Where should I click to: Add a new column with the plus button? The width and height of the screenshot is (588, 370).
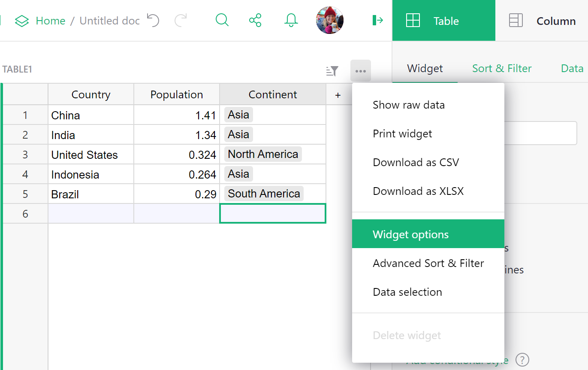pyautogui.click(x=338, y=94)
